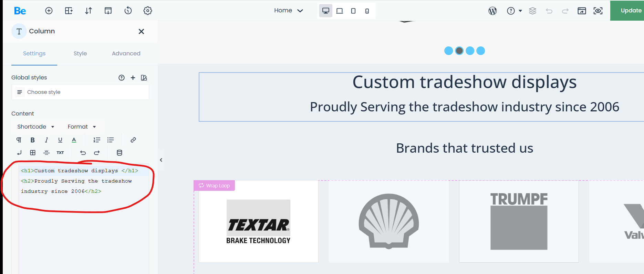Select the Custom tradeshow displays heading
Viewport: 644px width, 274px height.
pyautogui.click(x=464, y=82)
